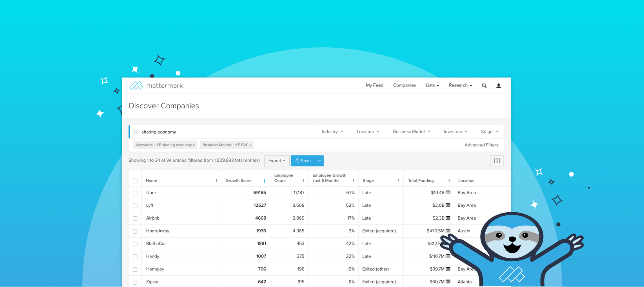Expand the Location filter dropdown
Screen dimensions: 644x287
[x=368, y=132]
